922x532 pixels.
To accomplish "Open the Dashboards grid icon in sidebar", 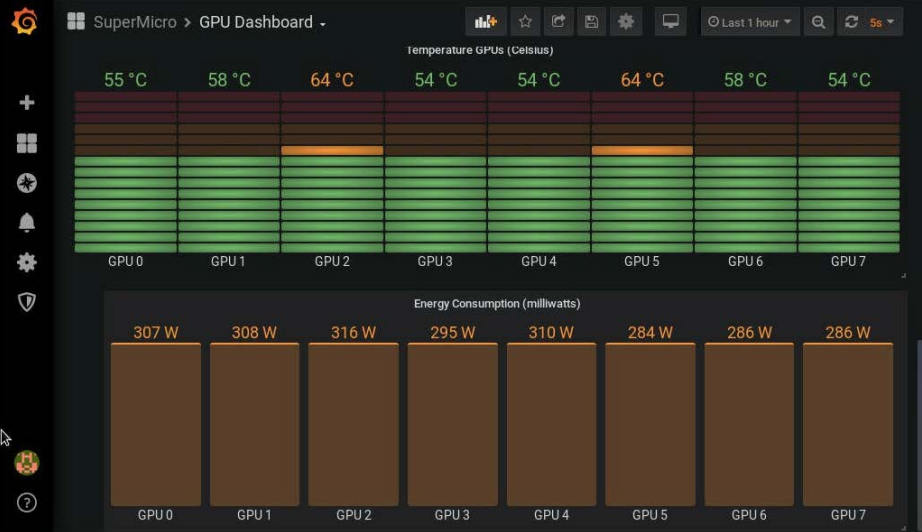I will [27, 143].
